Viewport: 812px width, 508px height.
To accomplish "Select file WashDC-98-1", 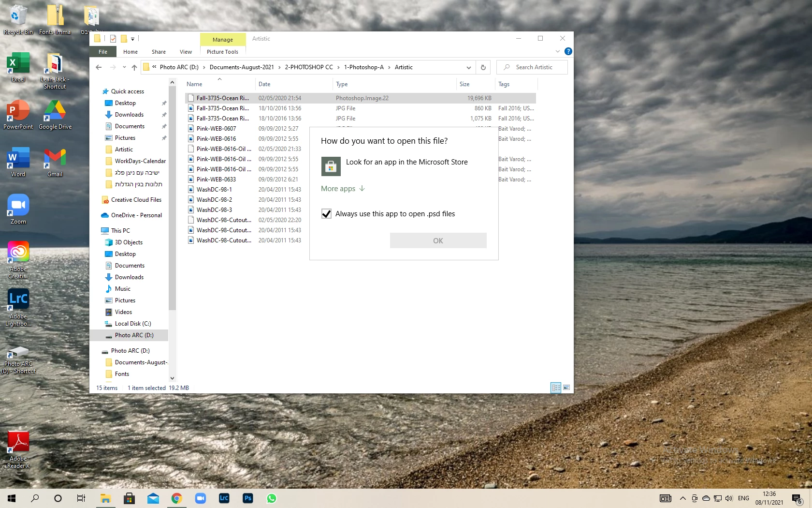I will pyautogui.click(x=214, y=190).
